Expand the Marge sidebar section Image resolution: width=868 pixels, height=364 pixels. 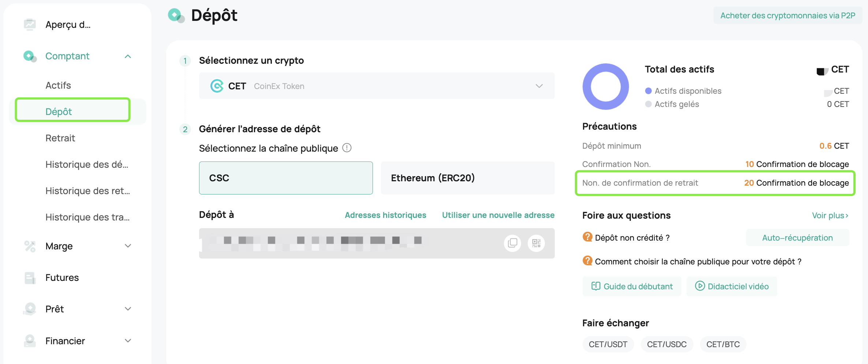[128, 246]
